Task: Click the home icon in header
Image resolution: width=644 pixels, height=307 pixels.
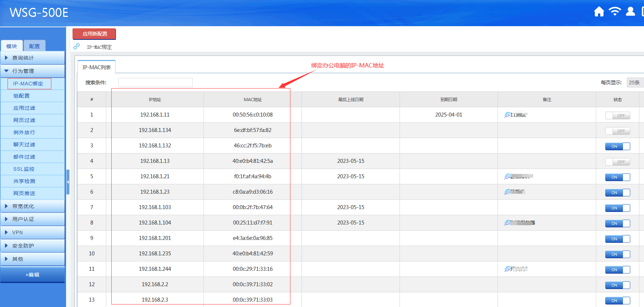Action: tap(599, 12)
